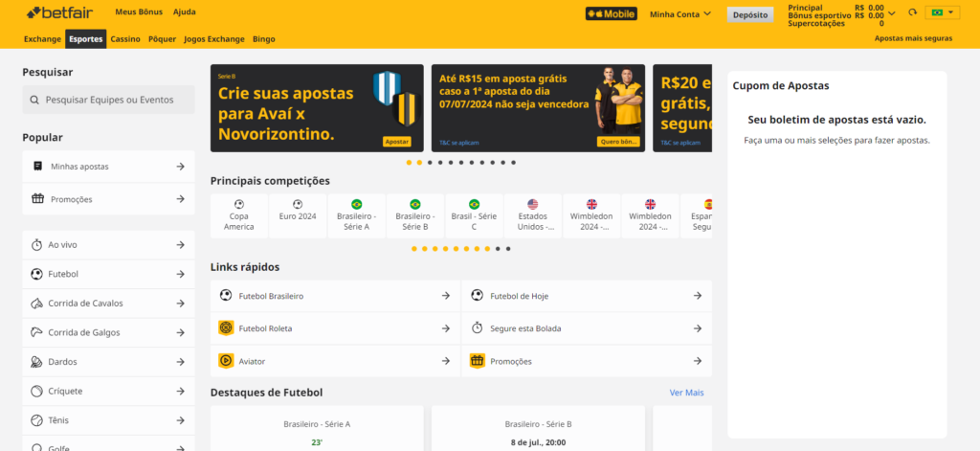The image size is (980, 451).
Task: Select the last competitions carousel dot
Action: [x=508, y=249]
